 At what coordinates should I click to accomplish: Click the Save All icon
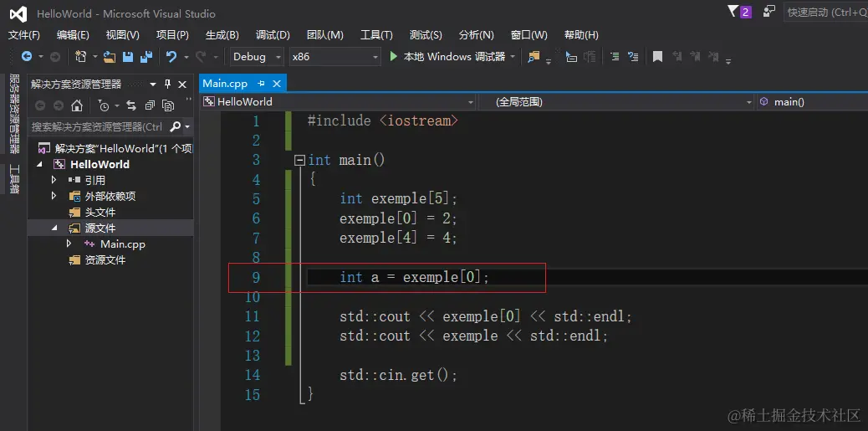(146, 57)
